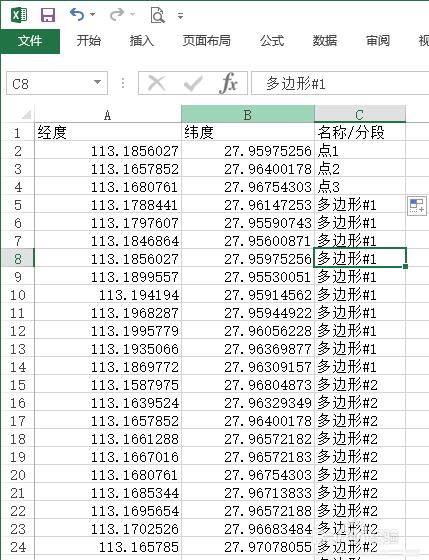Expand the undo history dropdown arrow
429x560 pixels.
(93, 15)
